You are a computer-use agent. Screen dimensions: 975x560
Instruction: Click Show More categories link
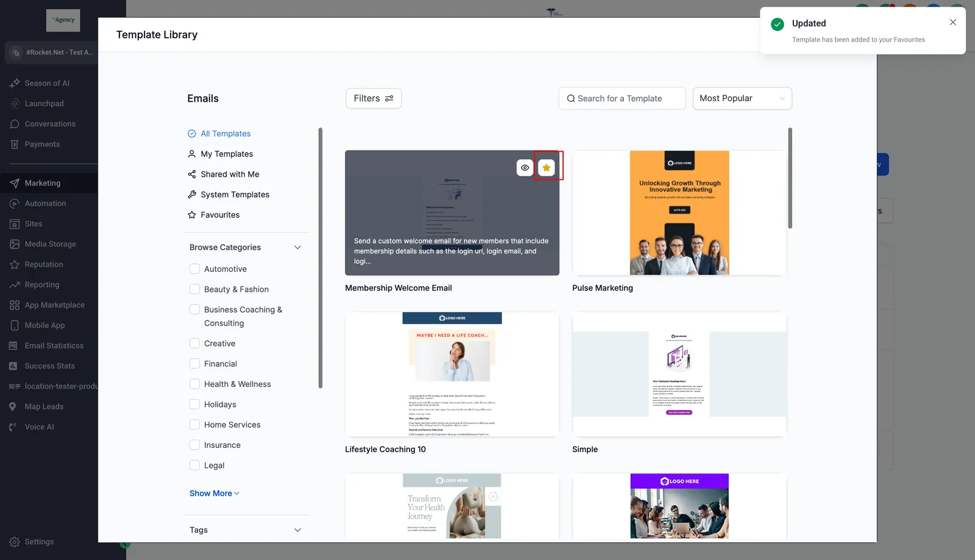point(214,494)
